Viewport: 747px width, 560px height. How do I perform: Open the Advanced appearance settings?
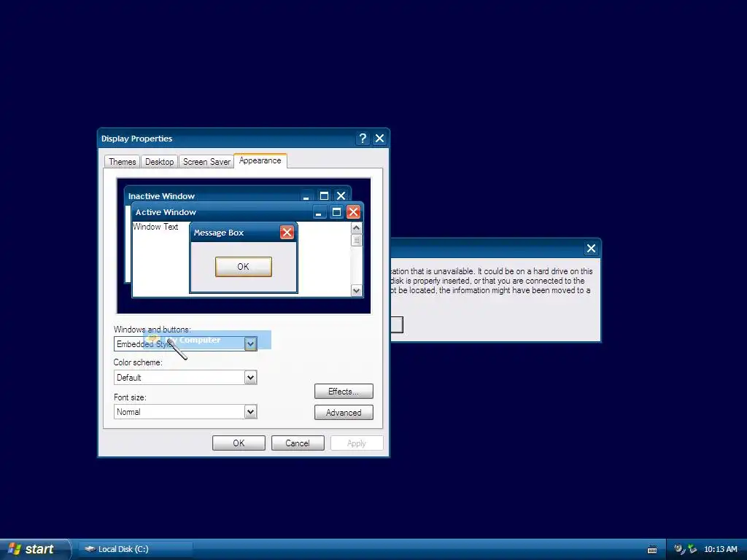(x=344, y=413)
